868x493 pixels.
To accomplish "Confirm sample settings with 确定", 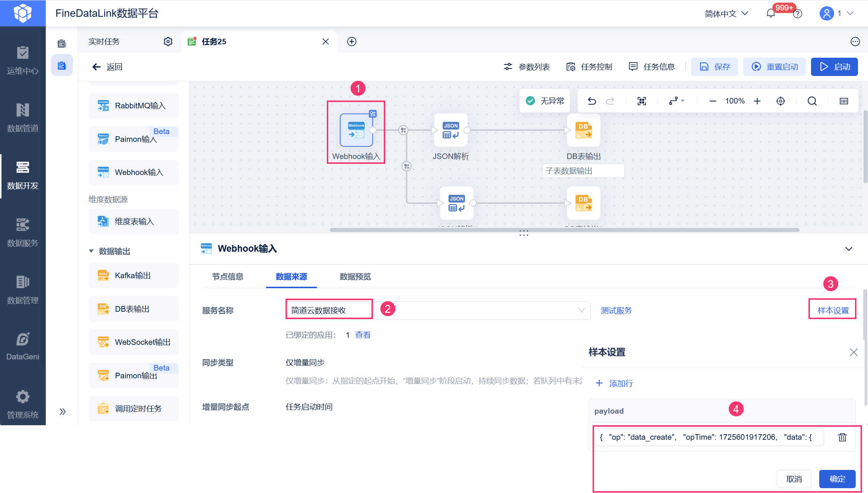I will 837,479.
